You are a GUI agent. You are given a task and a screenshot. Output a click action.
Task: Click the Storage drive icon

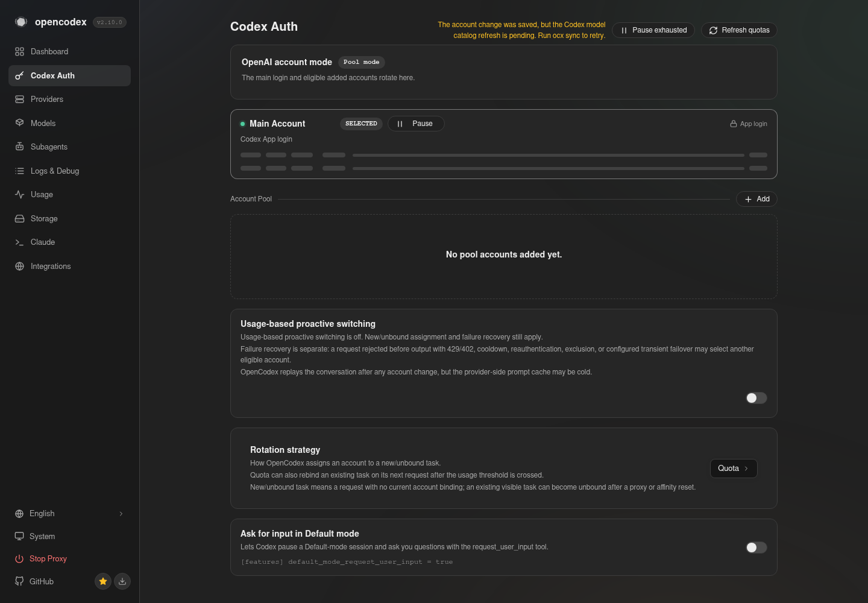coord(19,219)
